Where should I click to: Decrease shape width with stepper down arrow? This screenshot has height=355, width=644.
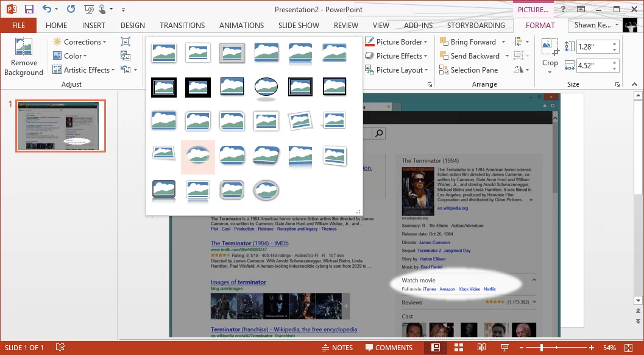(x=614, y=69)
